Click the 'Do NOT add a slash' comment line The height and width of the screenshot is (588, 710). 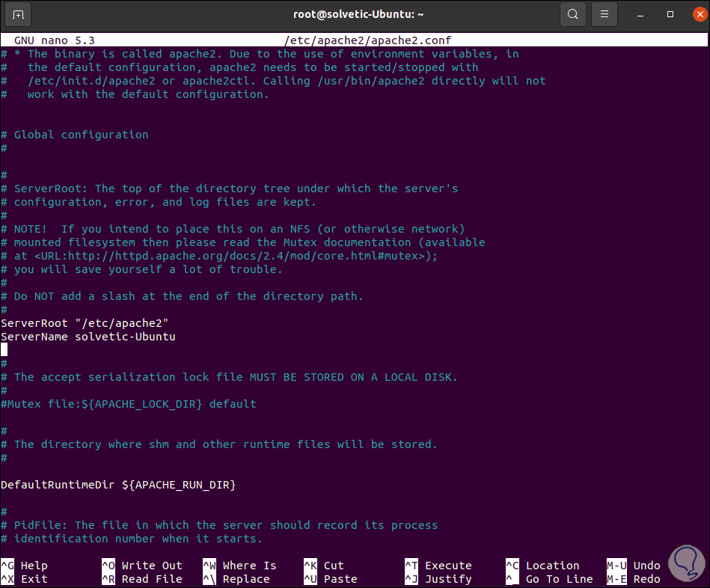[182, 296]
